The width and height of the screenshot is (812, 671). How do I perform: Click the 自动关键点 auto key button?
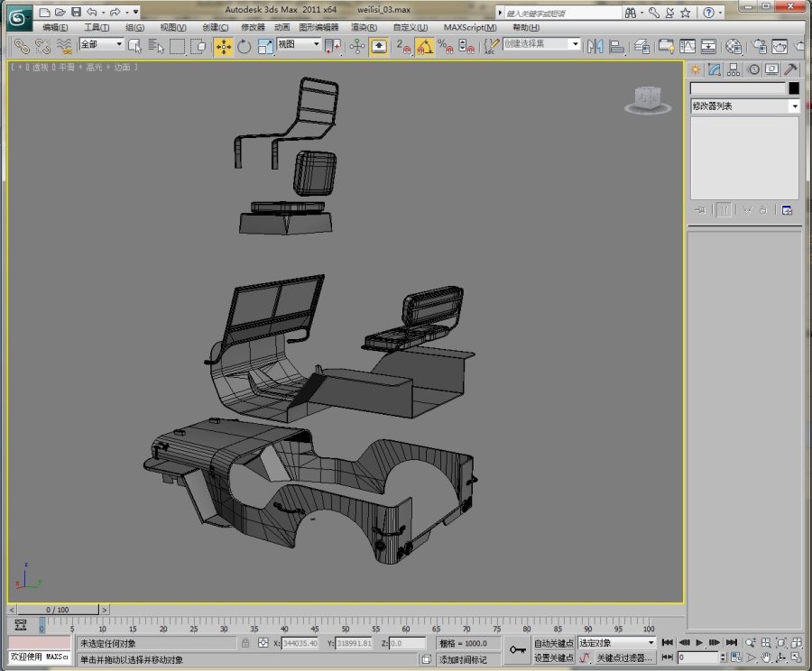pos(554,643)
